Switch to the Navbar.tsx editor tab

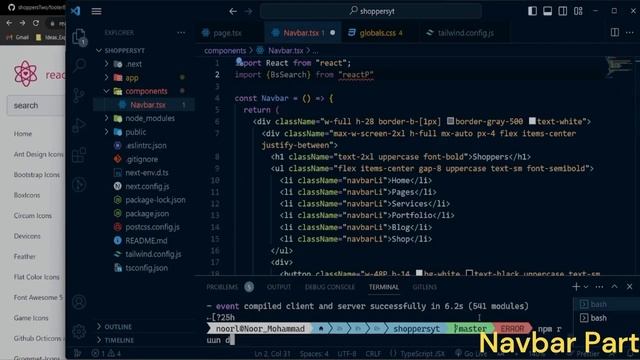click(302, 33)
